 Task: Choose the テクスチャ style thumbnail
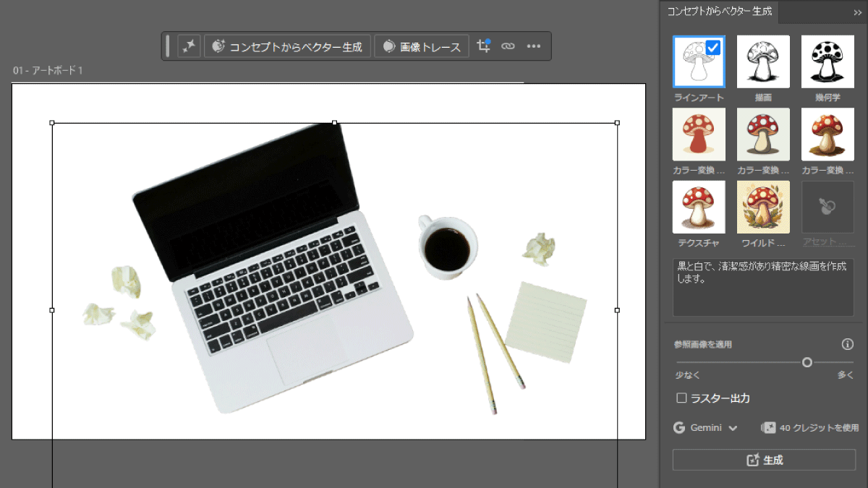point(699,207)
